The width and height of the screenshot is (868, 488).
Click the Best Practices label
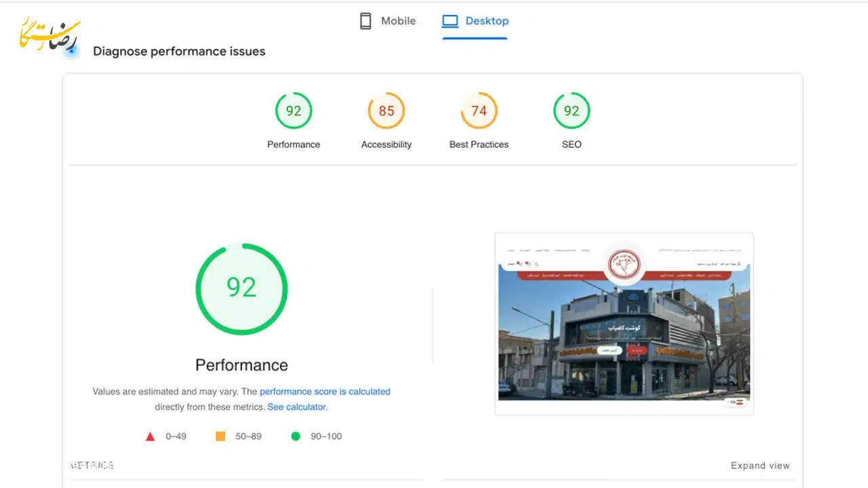pyautogui.click(x=479, y=144)
